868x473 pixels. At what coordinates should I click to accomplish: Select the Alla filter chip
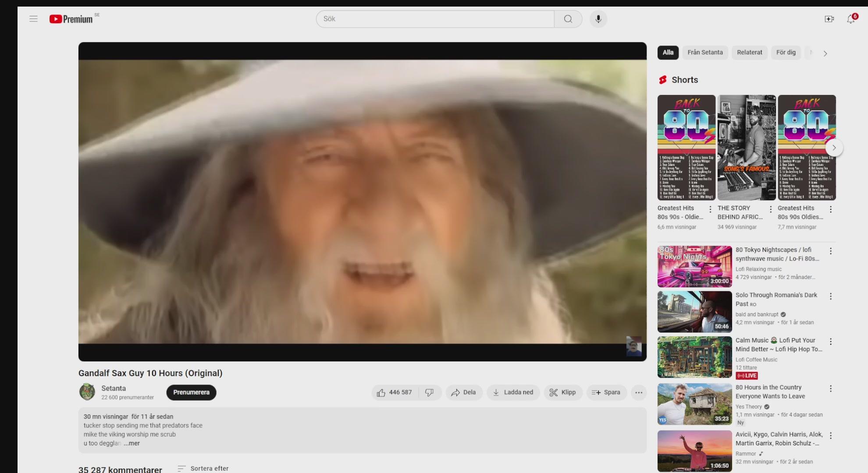[668, 53]
